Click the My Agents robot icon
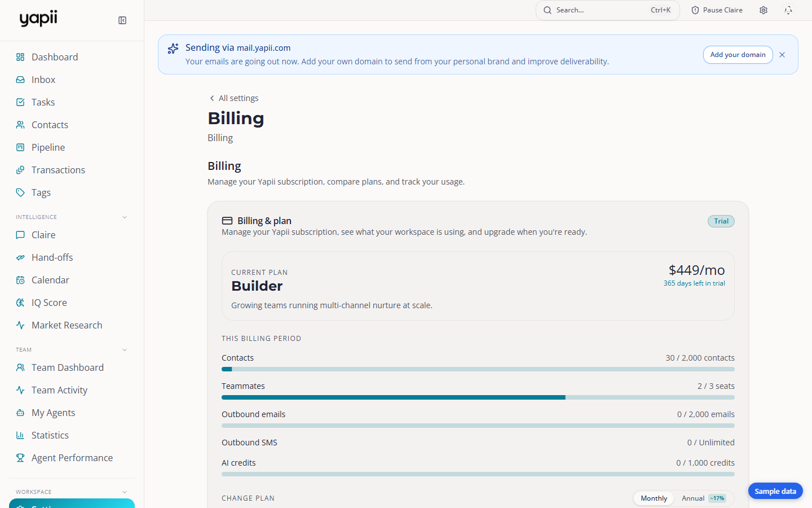The height and width of the screenshot is (508, 812). coord(20,413)
